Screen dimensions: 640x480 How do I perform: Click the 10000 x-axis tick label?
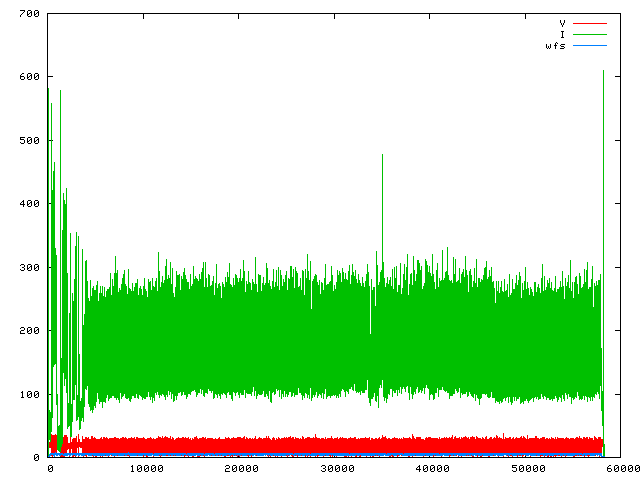[145, 469]
